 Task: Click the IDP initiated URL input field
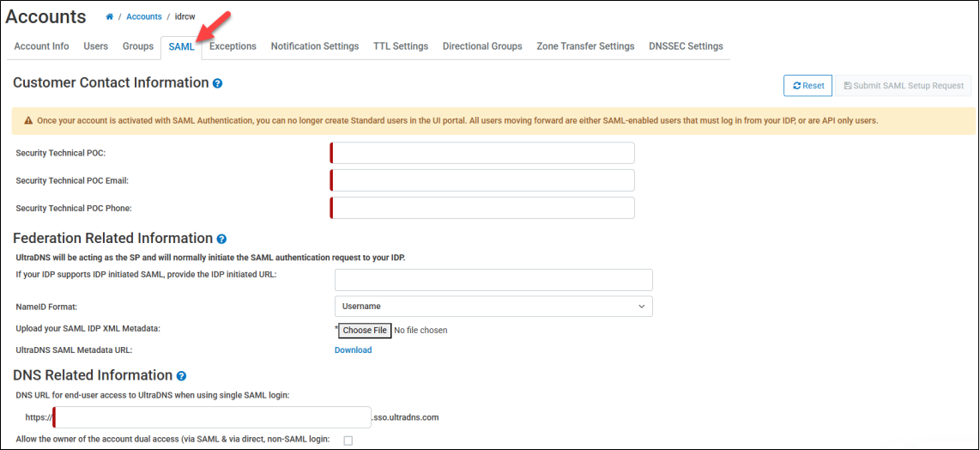coord(493,280)
